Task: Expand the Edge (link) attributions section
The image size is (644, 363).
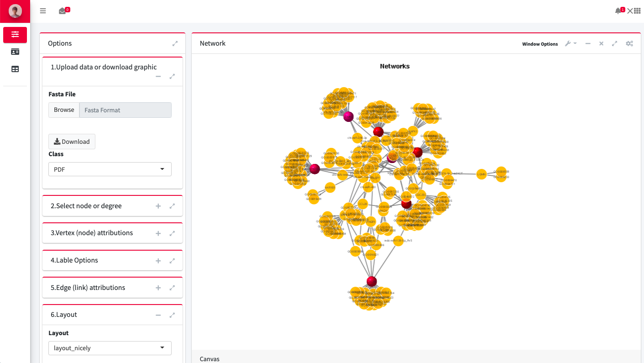Action: [158, 288]
